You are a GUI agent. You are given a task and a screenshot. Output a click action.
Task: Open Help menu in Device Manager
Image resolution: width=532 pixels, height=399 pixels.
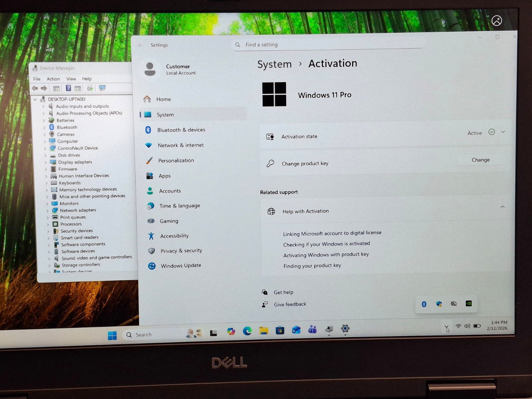tap(87, 79)
